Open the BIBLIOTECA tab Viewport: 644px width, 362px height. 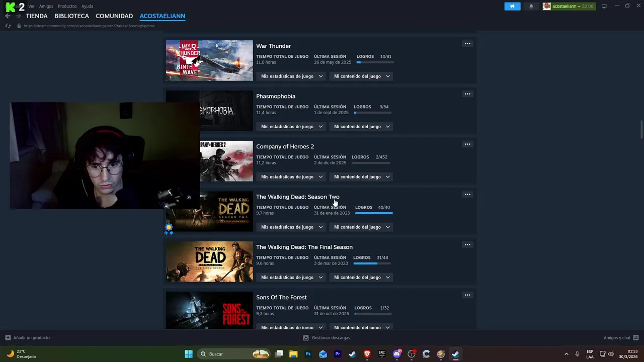point(71,16)
